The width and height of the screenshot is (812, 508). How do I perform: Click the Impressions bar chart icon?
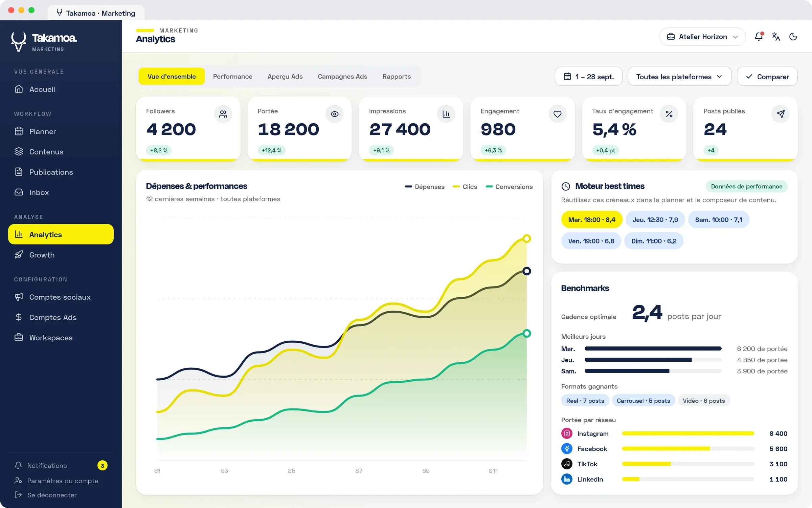point(446,114)
